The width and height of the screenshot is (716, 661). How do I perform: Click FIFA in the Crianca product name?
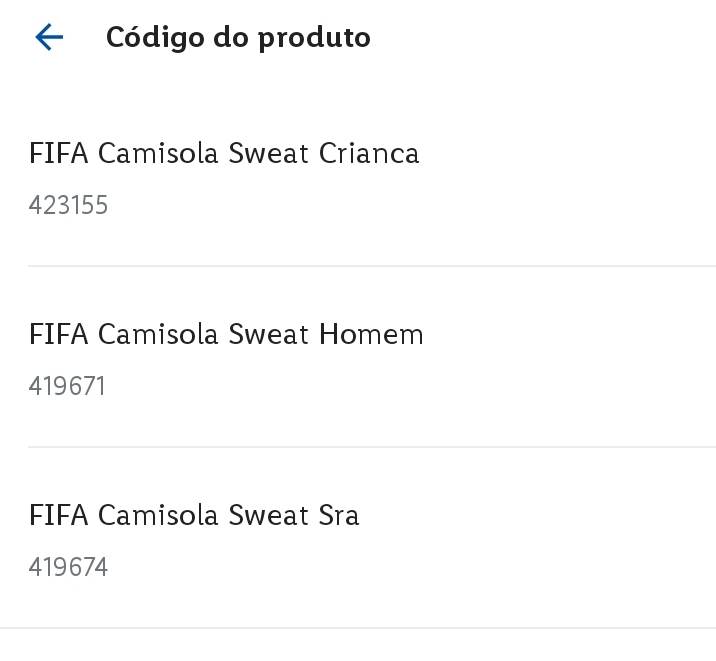tap(58, 153)
